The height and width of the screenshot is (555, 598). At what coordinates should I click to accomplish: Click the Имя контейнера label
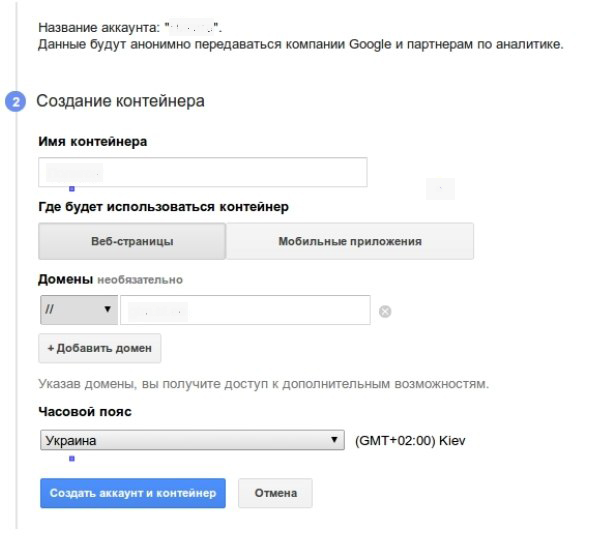(93, 142)
